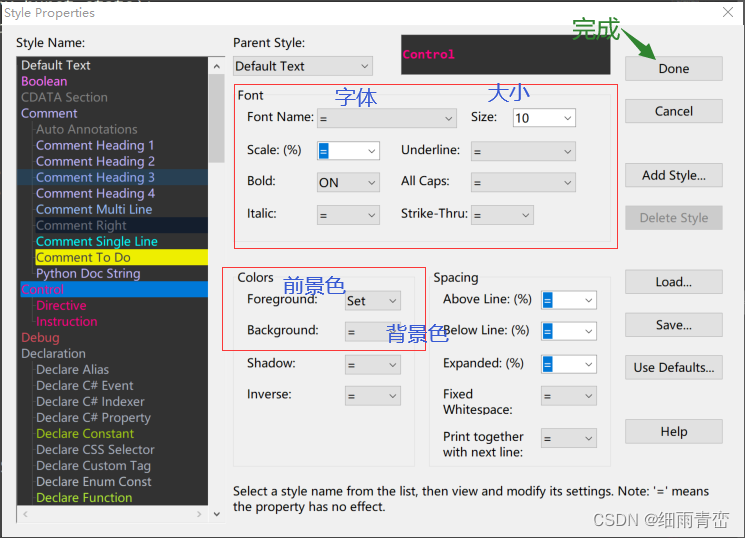Click the style list vertical scrollbar thumb
Screen dimensions: 745x538
pyautogui.click(x=217, y=118)
